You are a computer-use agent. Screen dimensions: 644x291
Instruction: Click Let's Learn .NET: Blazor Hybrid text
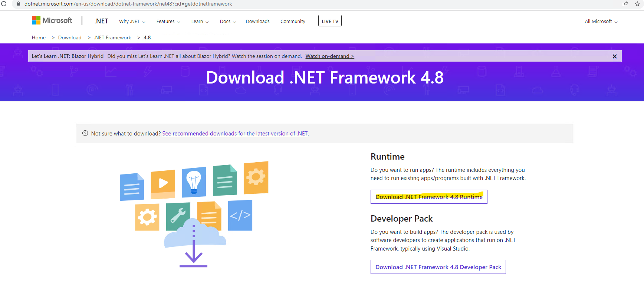(68, 56)
